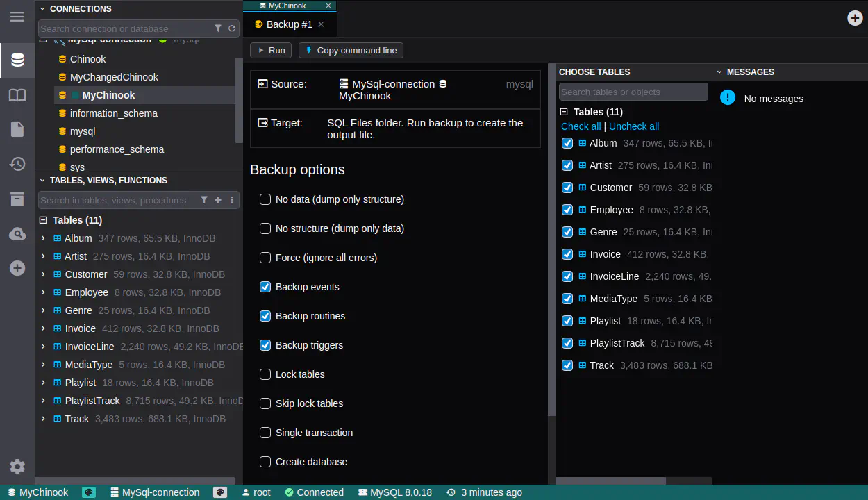This screenshot has width=868, height=500.
Task: Open the archive sidebar icon
Action: [x=17, y=199]
